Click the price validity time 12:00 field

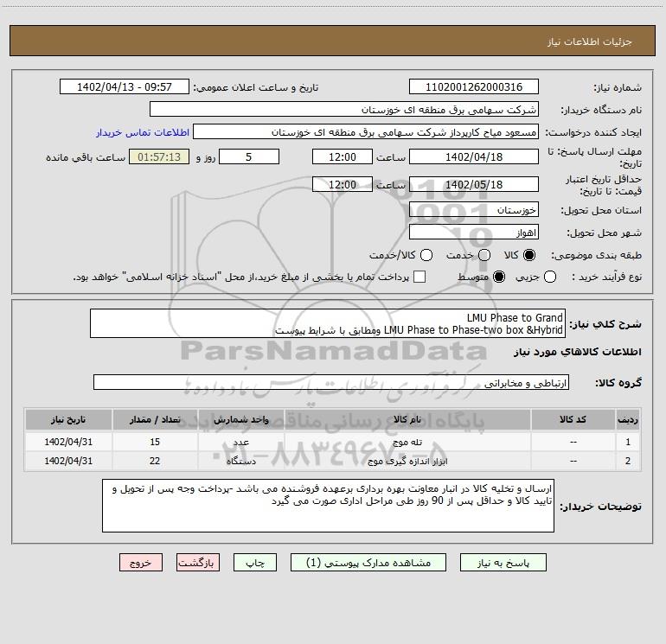pyautogui.click(x=343, y=184)
